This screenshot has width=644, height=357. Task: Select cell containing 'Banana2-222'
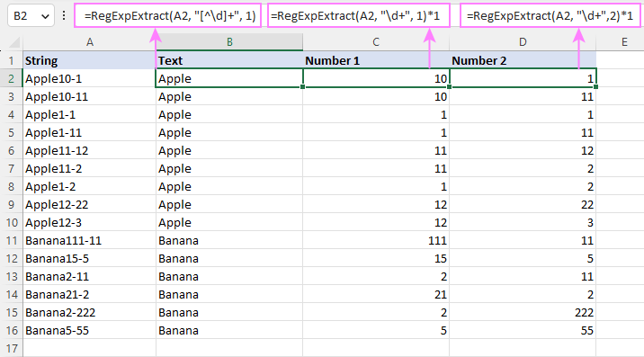pos(90,312)
